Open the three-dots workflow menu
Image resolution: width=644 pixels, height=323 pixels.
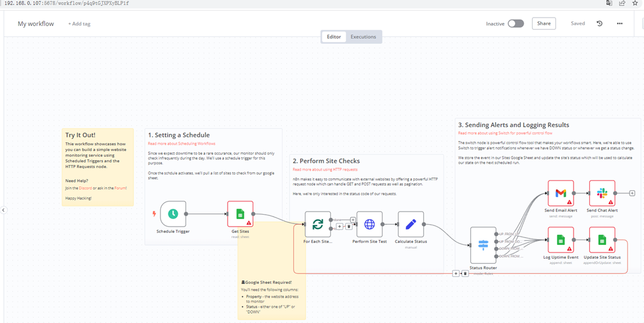pyautogui.click(x=619, y=23)
